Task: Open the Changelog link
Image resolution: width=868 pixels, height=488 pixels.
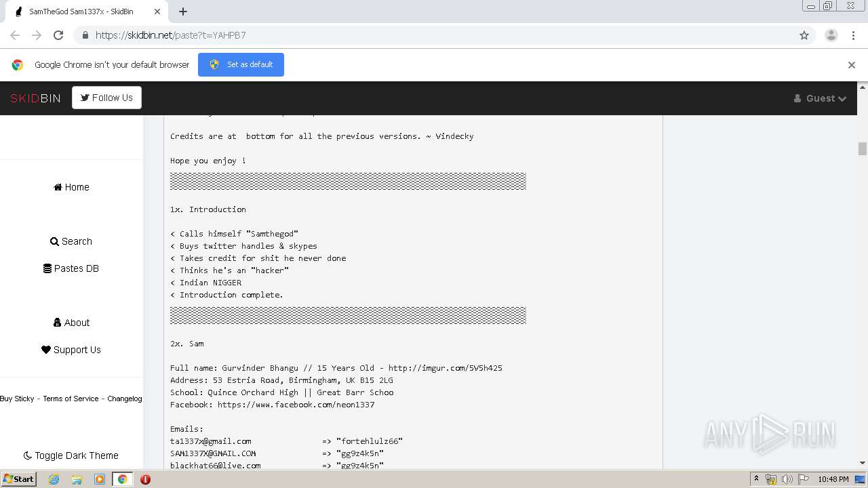Action: pos(125,399)
